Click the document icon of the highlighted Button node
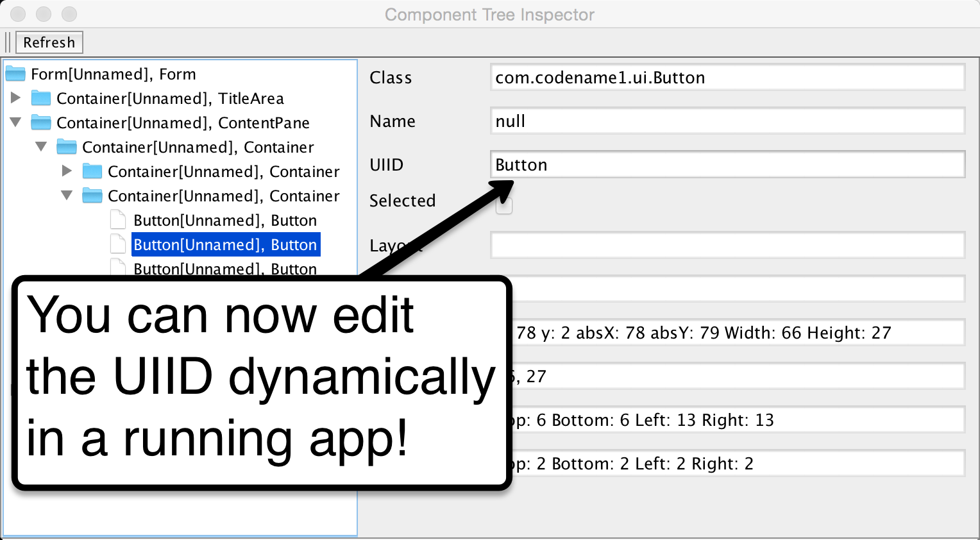The height and width of the screenshot is (540, 980). (x=118, y=244)
